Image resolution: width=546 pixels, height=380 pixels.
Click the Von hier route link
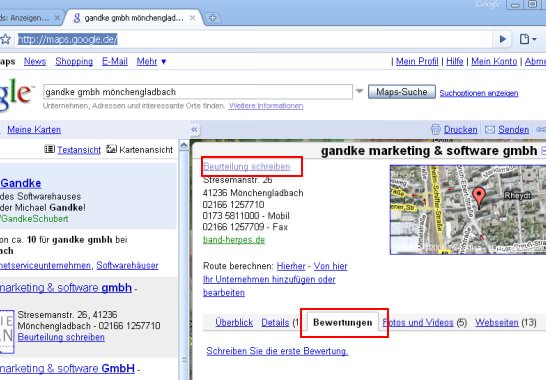330,266
